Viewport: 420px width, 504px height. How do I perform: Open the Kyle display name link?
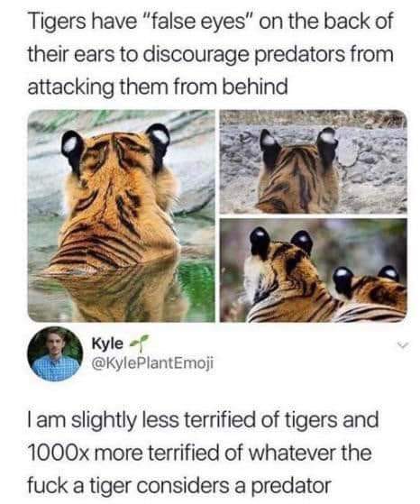point(107,344)
